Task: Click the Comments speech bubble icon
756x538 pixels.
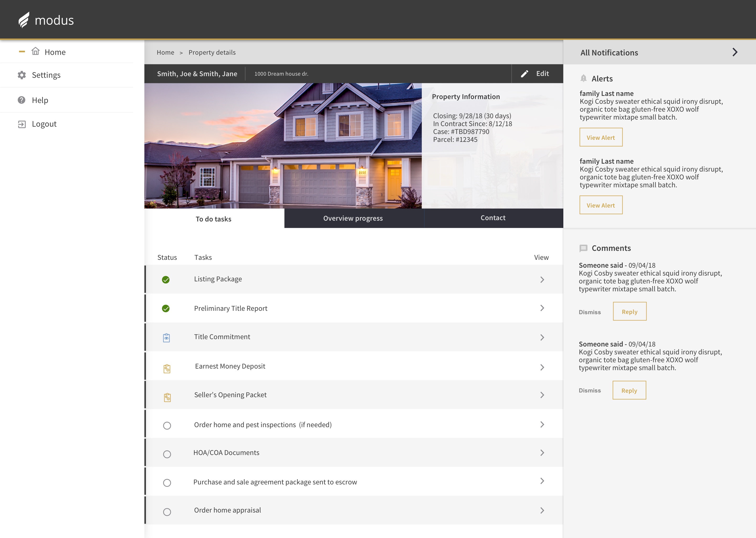Action: coord(584,248)
